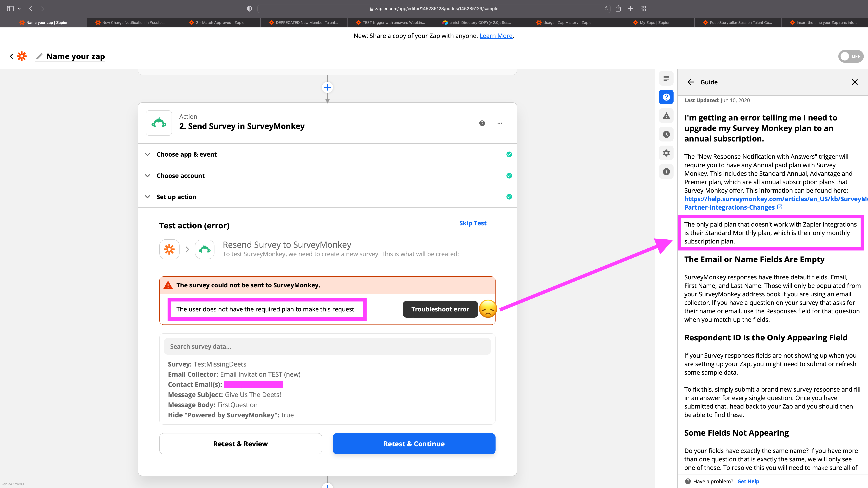This screenshot has width=868, height=488.
Task: Open the outline lines icon in right sidebar
Action: pyautogui.click(x=666, y=78)
